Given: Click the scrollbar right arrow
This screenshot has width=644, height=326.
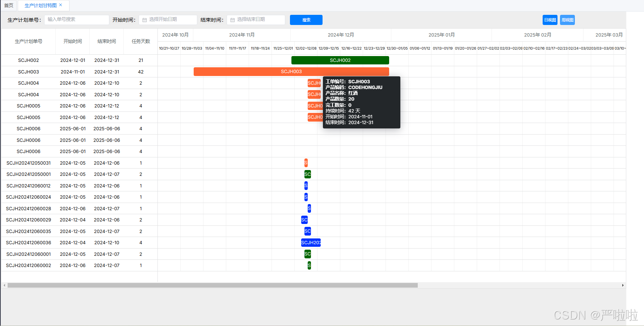Looking at the screenshot, I should pyautogui.click(x=623, y=285).
